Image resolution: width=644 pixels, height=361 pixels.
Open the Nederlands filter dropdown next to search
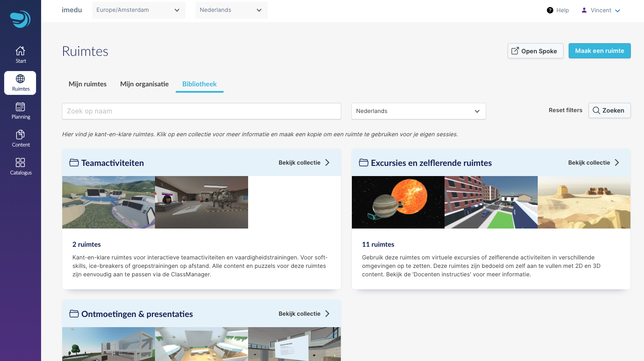click(x=418, y=111)
